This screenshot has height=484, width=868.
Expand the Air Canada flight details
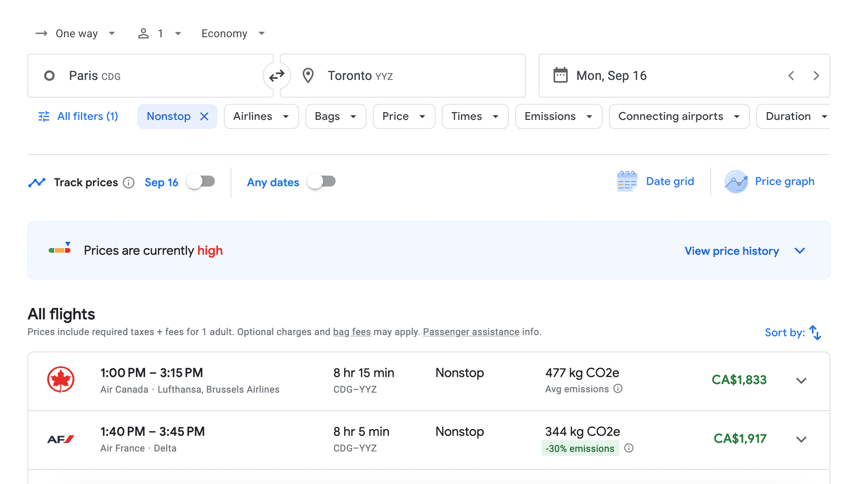coord(801,381)
